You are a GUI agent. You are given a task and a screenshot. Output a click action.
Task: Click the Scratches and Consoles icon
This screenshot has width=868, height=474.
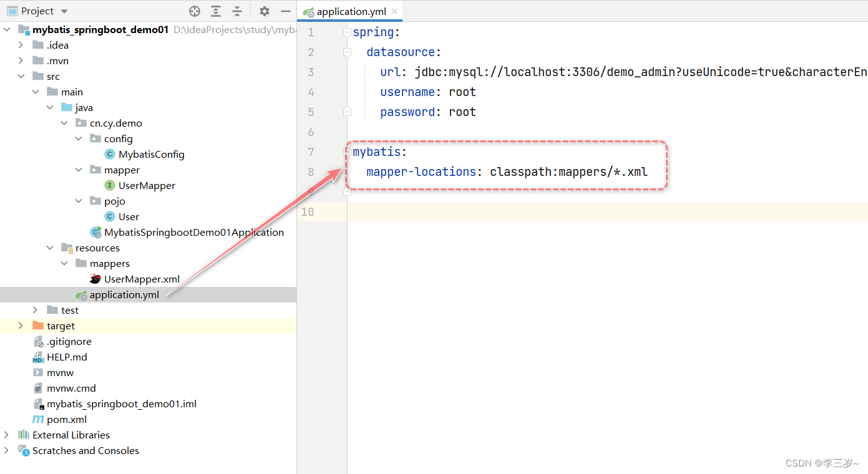[24, 450]
